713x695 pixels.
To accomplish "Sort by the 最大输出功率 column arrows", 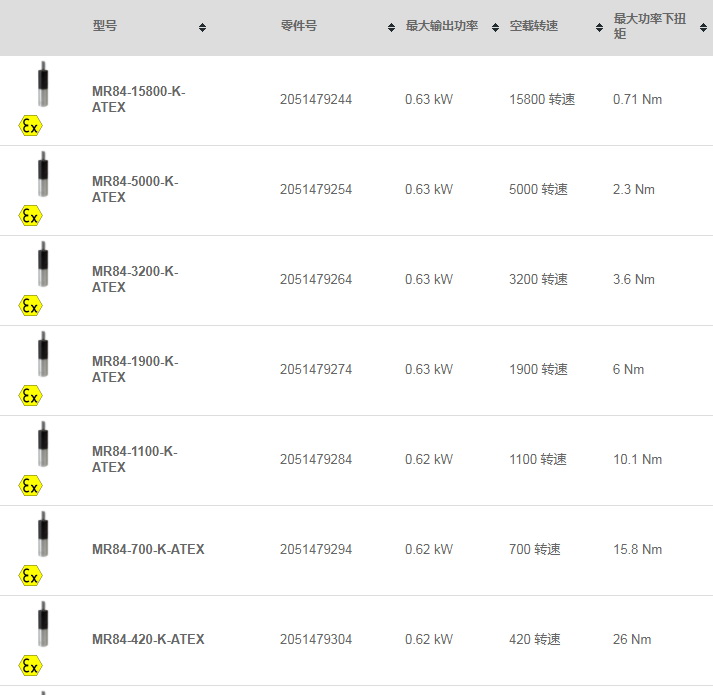I will (495, 28).
